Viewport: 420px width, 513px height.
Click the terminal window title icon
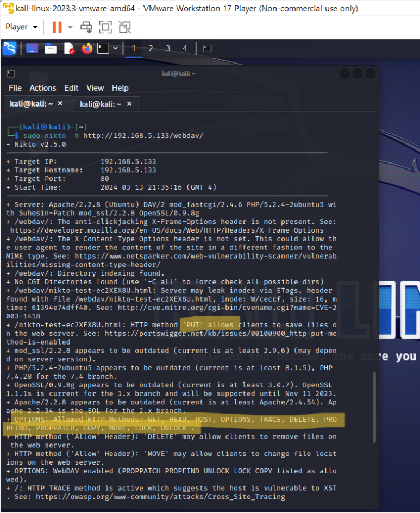point(11,73)
